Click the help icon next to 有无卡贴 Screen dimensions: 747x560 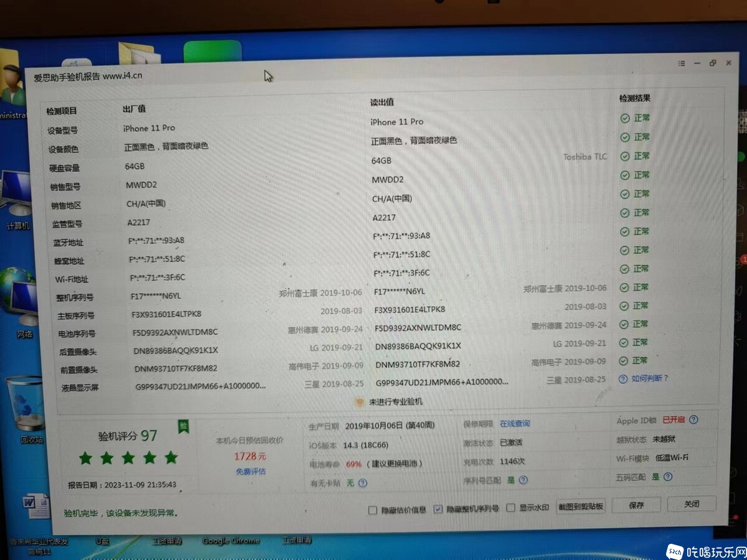coord(363,482)
